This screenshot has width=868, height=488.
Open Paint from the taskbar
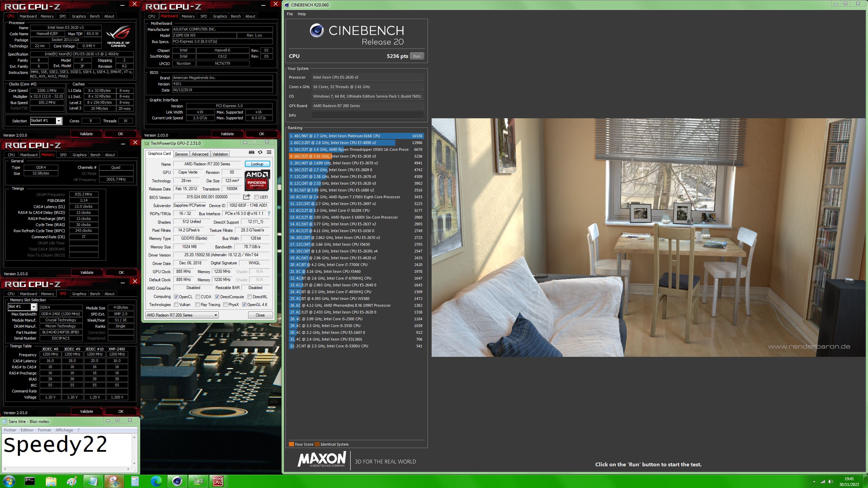click(x=72, y=481)
